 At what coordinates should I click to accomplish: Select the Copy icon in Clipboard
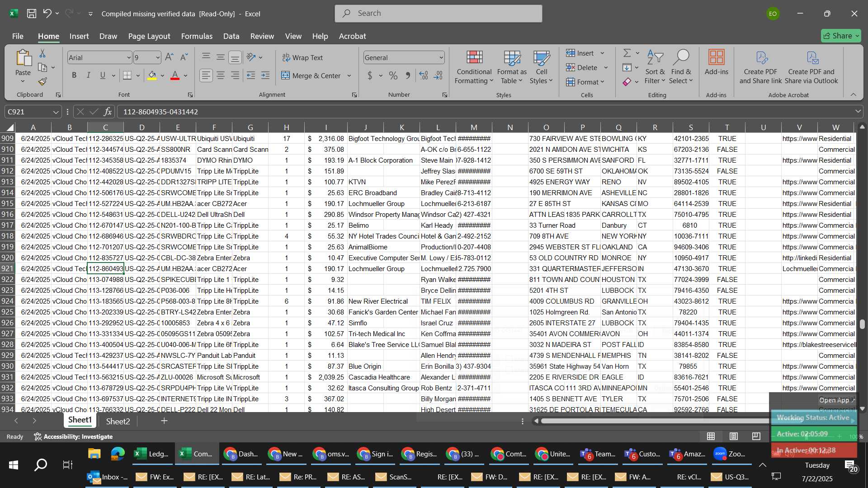(x=42, y=68)
